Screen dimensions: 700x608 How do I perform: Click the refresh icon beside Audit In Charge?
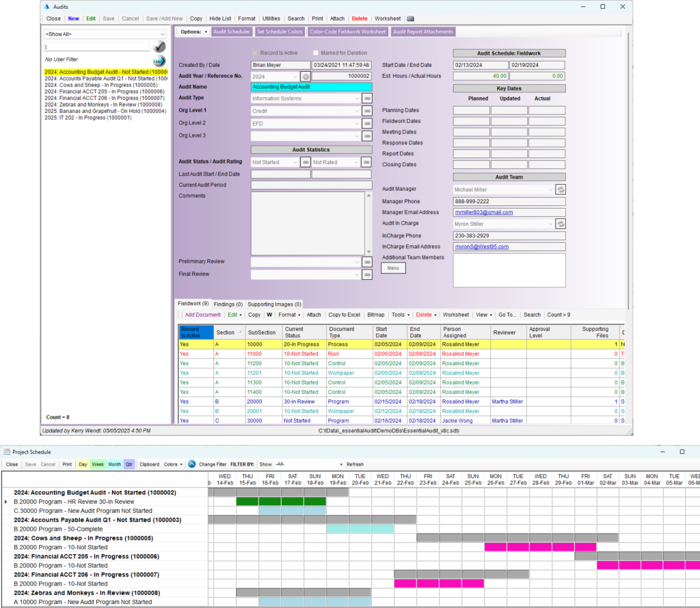(x=561, y=224)
